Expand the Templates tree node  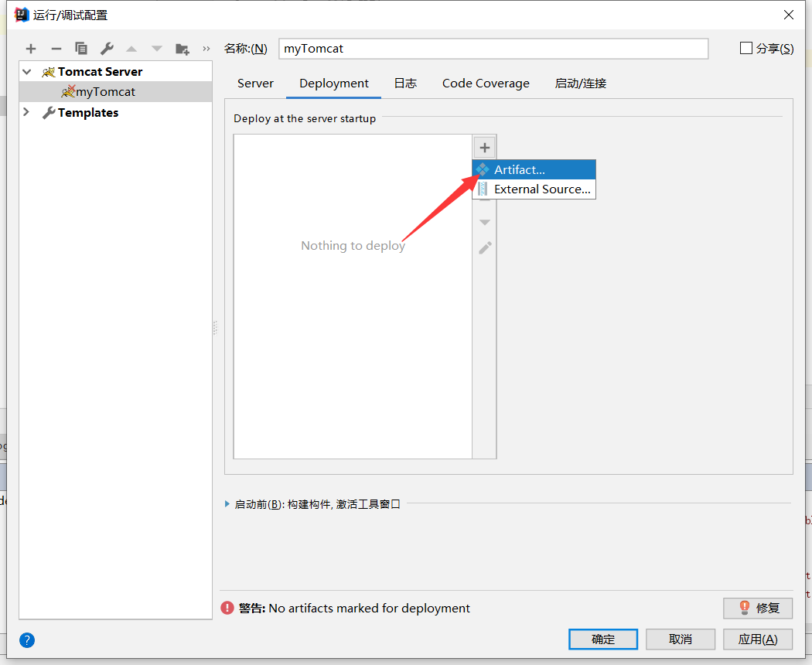[27, 112]
